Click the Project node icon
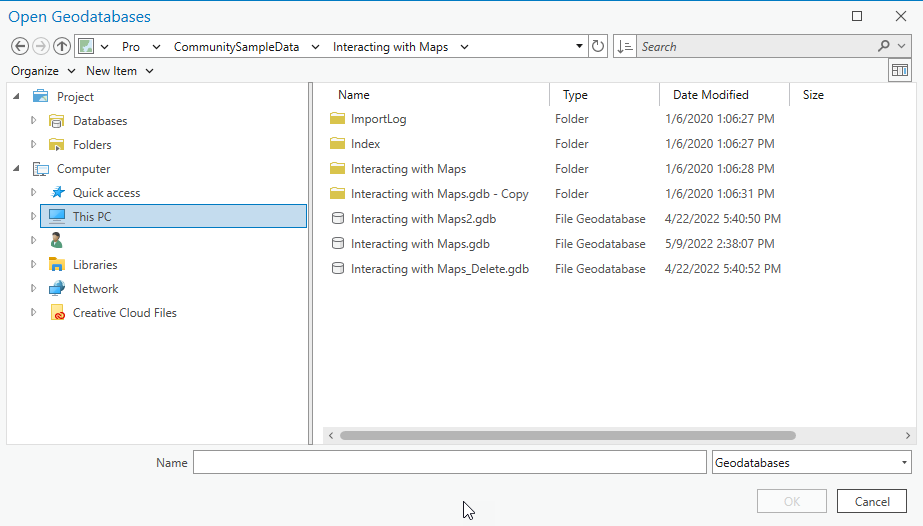This screenshot has width=923, height=526. (41, 96)
